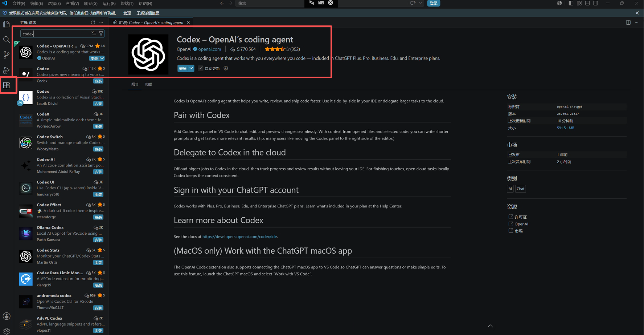Open the openai.com publisher link
The height and width of the screenshot is (335, 644).
pyautogui.click(x=209, y=49)
